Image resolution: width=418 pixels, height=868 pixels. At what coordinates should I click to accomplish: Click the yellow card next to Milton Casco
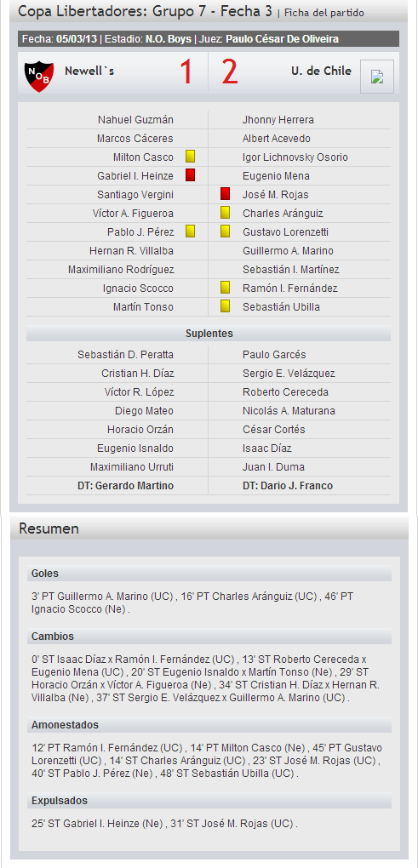190,157
